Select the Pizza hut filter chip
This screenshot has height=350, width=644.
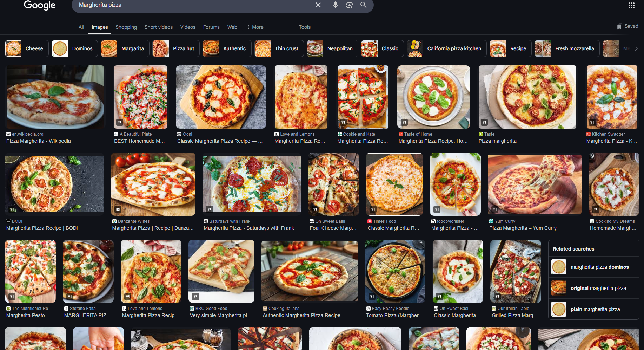(176, 48)
